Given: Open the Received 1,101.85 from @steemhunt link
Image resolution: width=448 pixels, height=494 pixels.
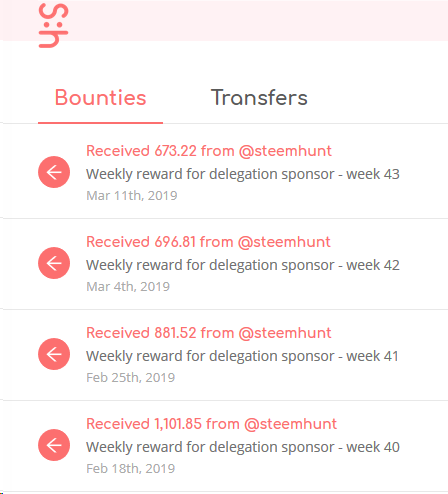Looking at the screenshot, I should (x=211, y=424).
